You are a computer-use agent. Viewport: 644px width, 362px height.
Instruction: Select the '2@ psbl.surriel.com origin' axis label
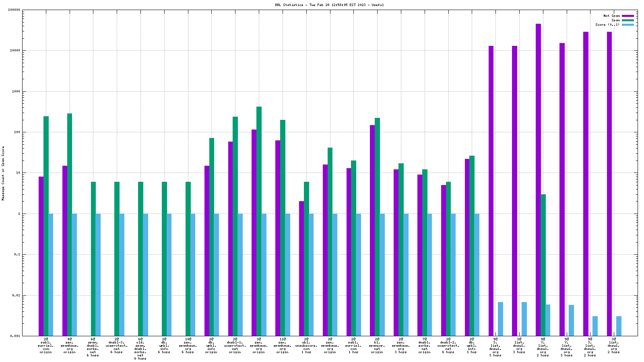tap(45, 346)
